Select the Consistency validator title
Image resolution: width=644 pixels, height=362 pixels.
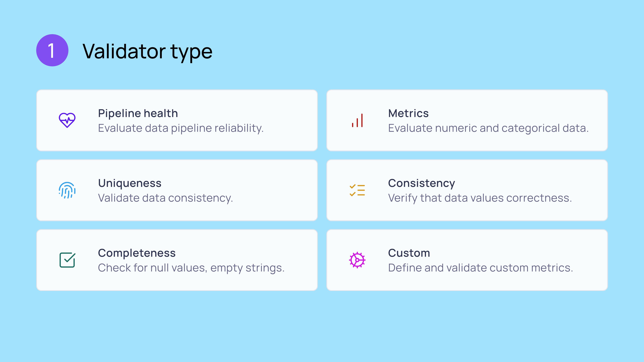pos(421,183)
